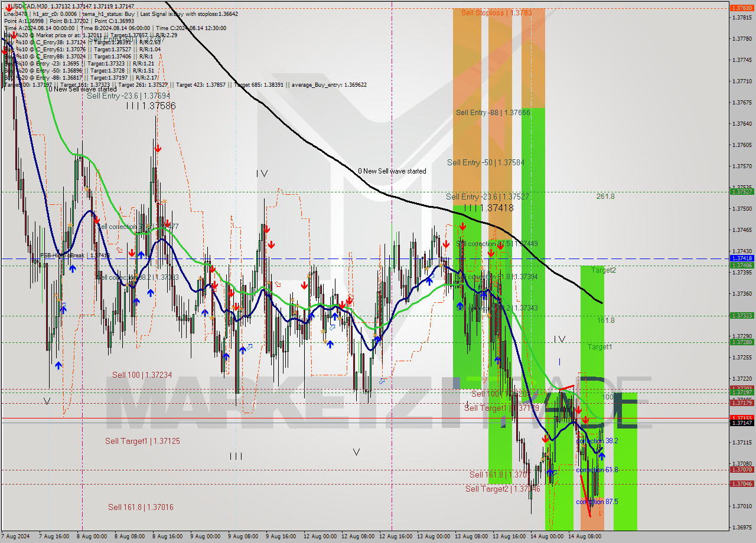Image resolution: width=756 pixels, height=543 pixels.
Task: Toggle the blue dashed 1.37418 price line
Action: coord(354,258)
